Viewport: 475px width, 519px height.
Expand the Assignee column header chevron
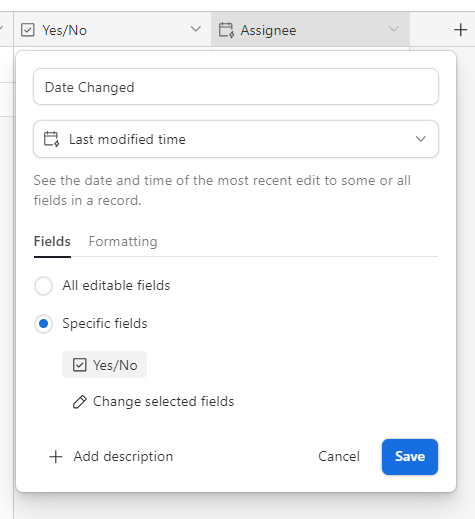tap(394, 29)
